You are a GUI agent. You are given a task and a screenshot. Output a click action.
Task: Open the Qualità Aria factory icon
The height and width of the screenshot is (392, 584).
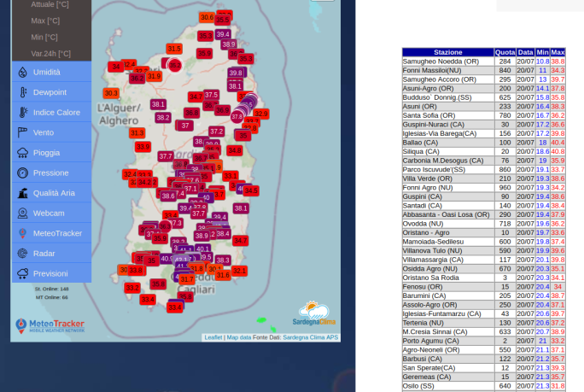[x=23, y=193]
